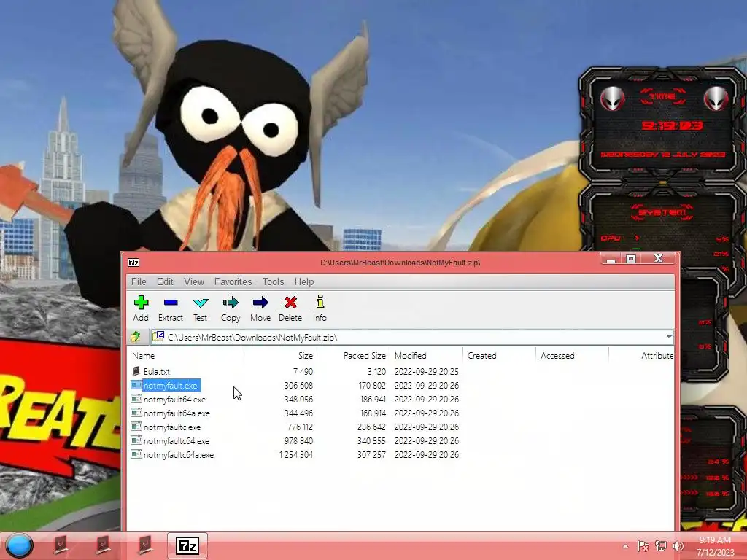The height and width of the screenshot is (560, 747).
Task: Click the notmyfault64.exe file icon
Action: click(136, 399)
